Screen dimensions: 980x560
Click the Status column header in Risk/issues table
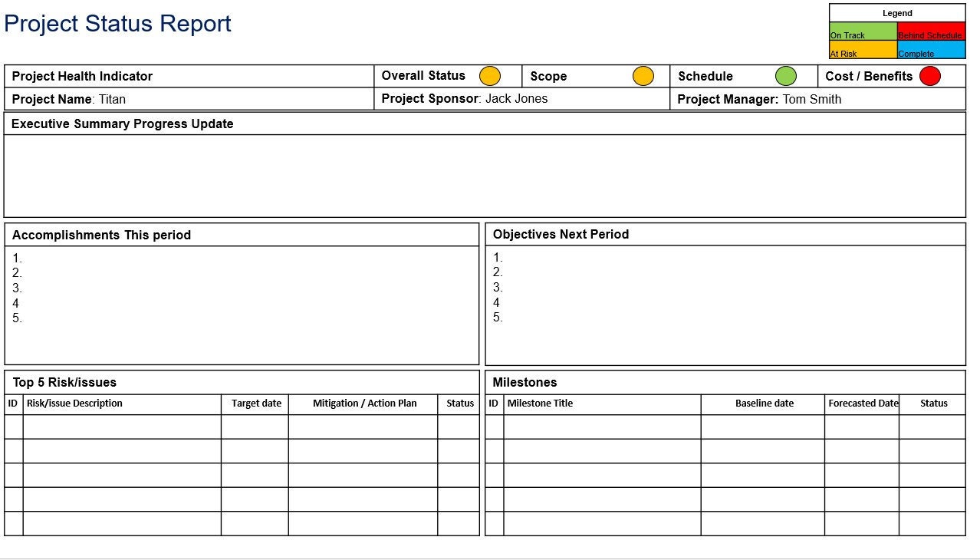click(460, 404)
